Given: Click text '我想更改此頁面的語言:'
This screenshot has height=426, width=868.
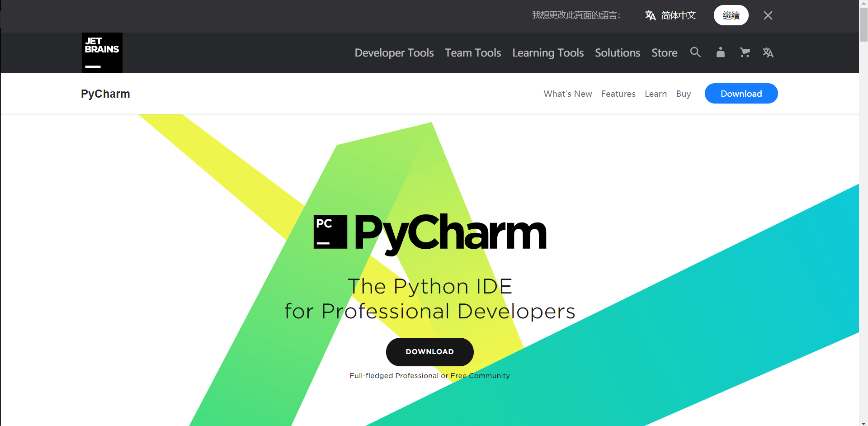Looking at the screenshot, I should 576,15.
